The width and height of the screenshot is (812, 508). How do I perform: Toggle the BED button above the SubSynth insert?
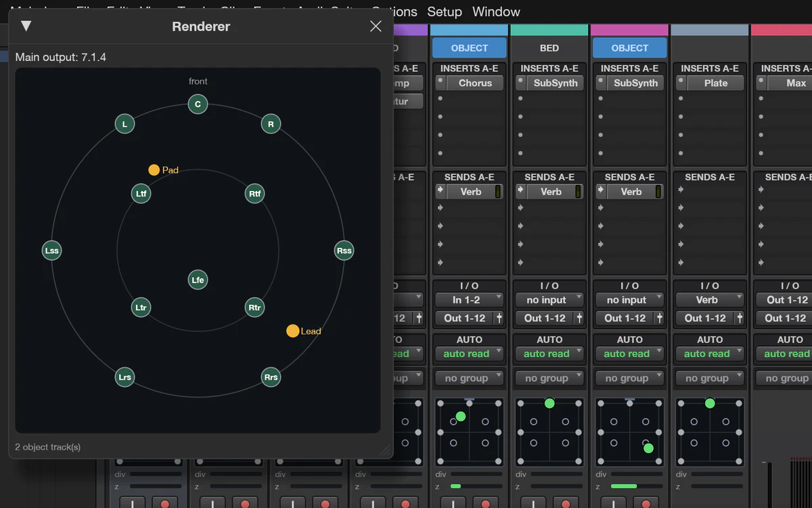coord(549,48)
